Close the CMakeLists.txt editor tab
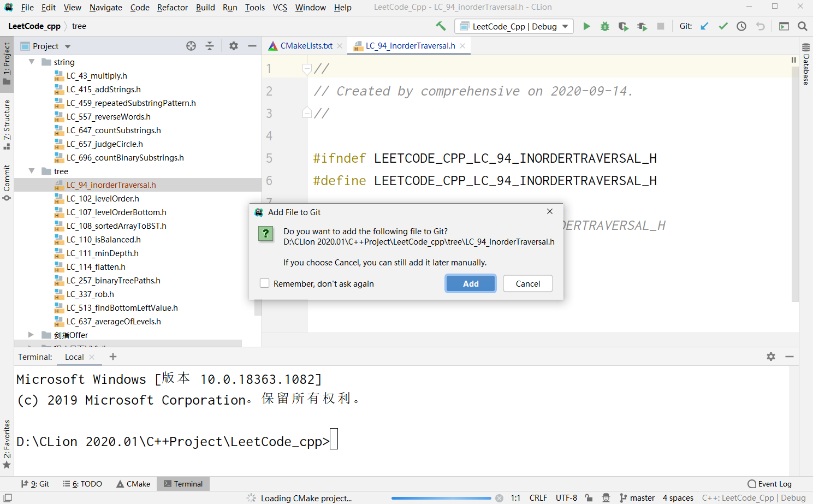 coord(340,46)
